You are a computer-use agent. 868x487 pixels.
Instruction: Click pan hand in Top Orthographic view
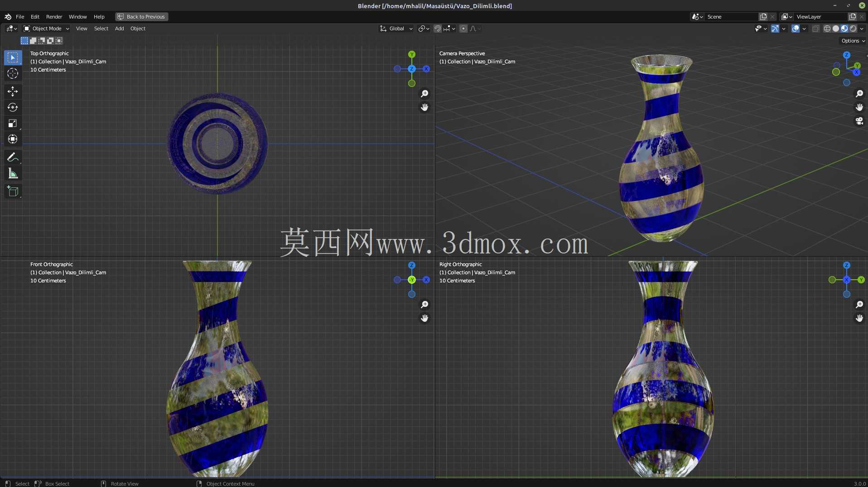point(424,107)
